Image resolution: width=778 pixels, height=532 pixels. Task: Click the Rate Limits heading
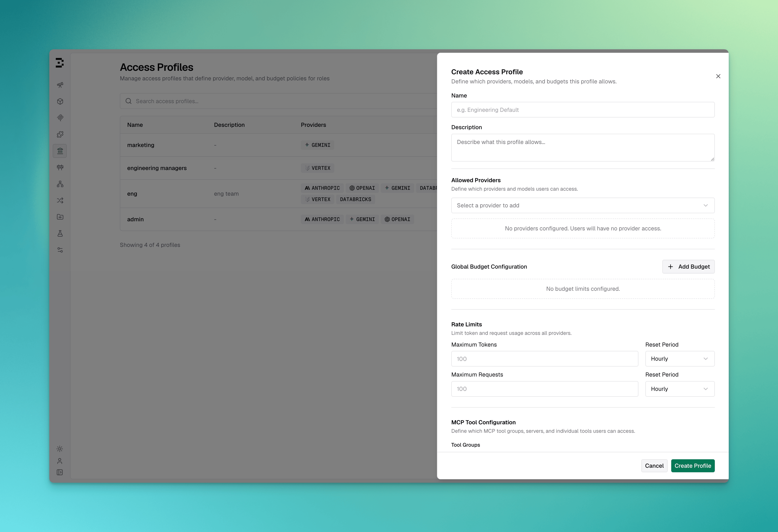coord(467,324)
